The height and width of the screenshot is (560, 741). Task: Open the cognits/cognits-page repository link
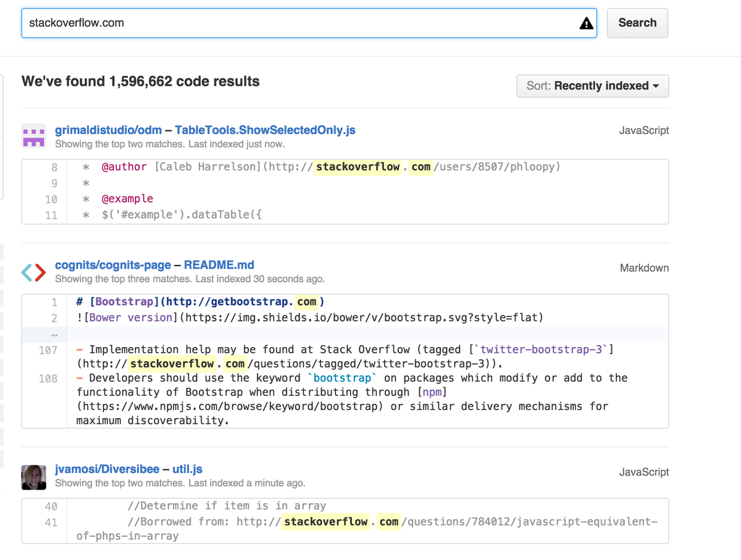pyautogui.click(x=113, y=265)
